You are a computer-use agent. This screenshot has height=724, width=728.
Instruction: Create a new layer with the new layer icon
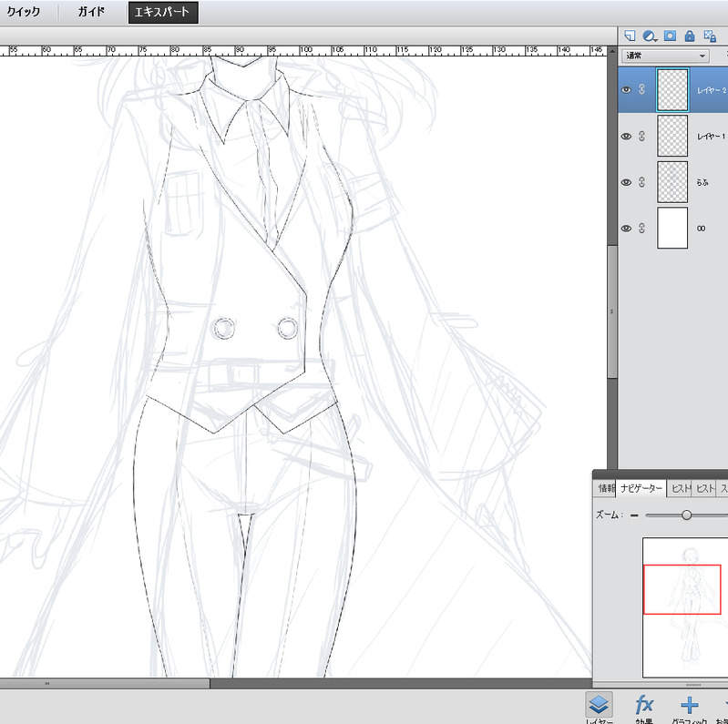tap(630, 36)
